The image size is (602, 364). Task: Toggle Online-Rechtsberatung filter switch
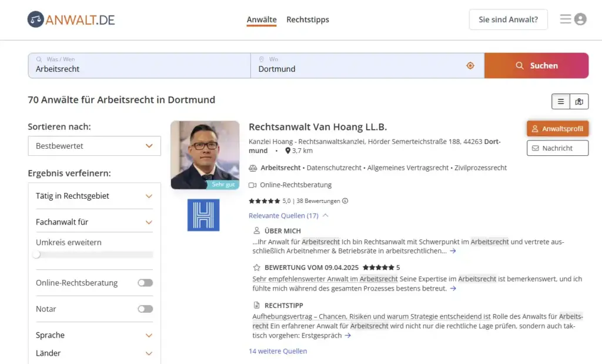coord(146,283)
